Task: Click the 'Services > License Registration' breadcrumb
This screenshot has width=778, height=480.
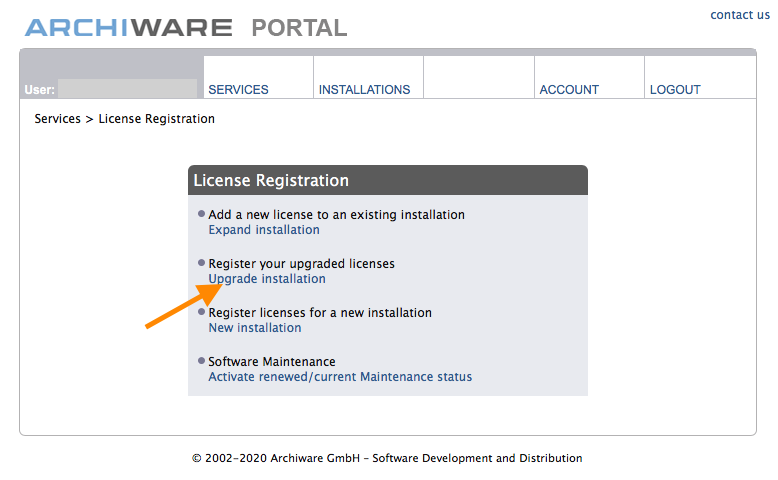Action: tap(125, 119)
